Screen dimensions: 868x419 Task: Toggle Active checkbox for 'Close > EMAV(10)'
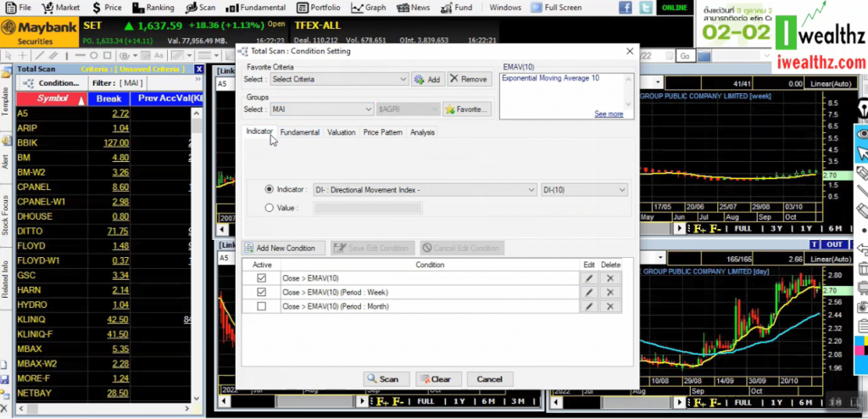click(261, 278)
